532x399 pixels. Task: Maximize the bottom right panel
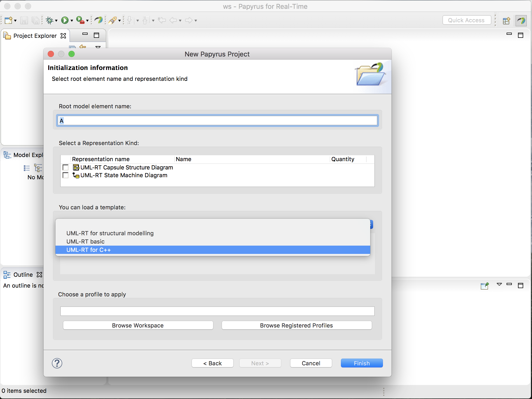[521, 286]
